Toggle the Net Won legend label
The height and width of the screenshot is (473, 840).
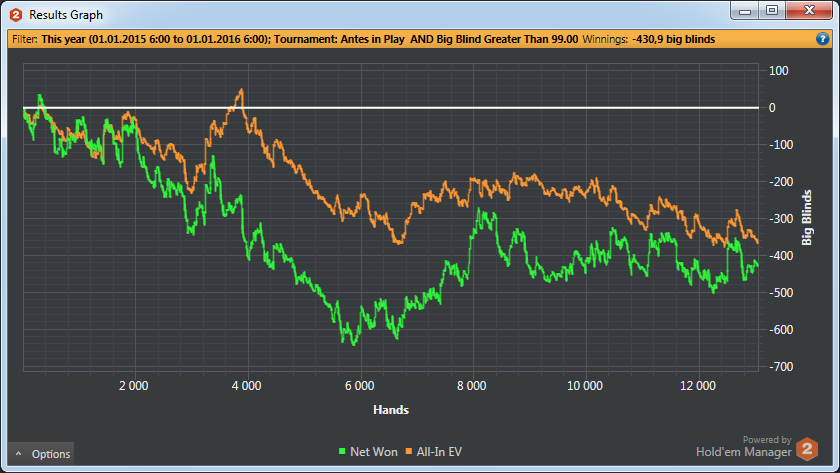[374, 452]
